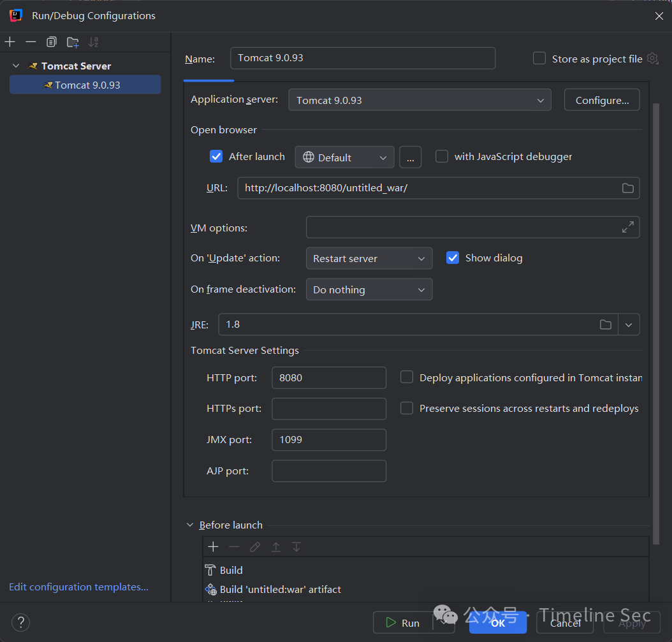Select Tomcat 9.0.93 configuration in tree
Screen dimensions: 672x642
(85, 85)
